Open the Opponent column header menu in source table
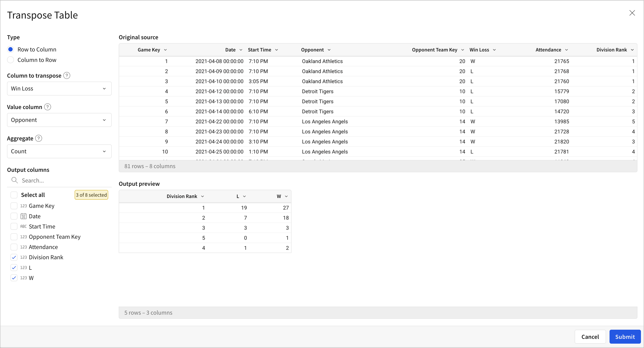The height and width of the screenshot is (348, 644). pos(329,50)
